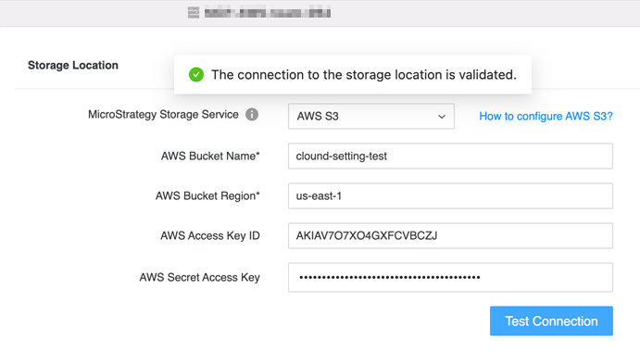Click the chevron arrow in the storage service dropdown
This screenshot has width=640, height=364.
(442, 117)
